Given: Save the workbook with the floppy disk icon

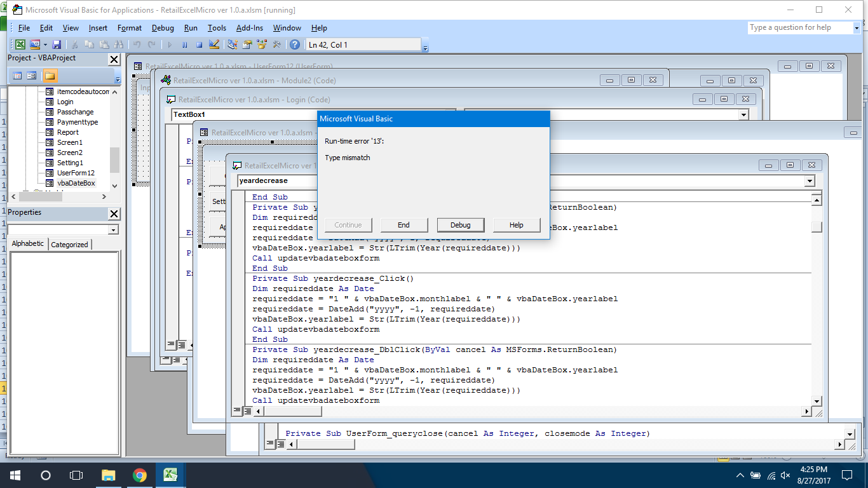Looking at the screenshot, I should tap(57, 44).
